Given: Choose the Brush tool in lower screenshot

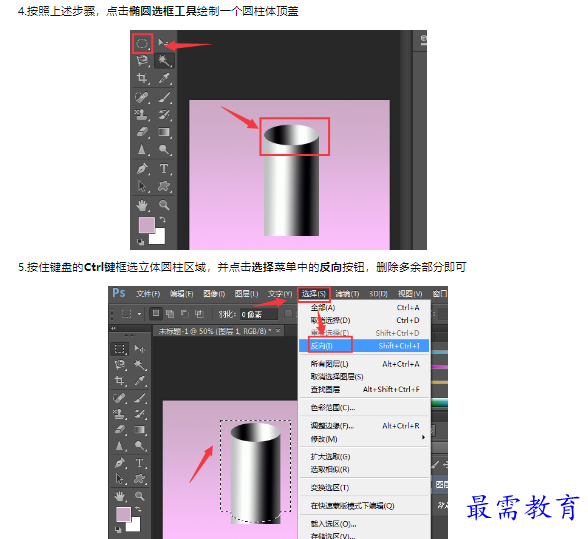Looking at the screenshot, I should [x=140, y=398].
